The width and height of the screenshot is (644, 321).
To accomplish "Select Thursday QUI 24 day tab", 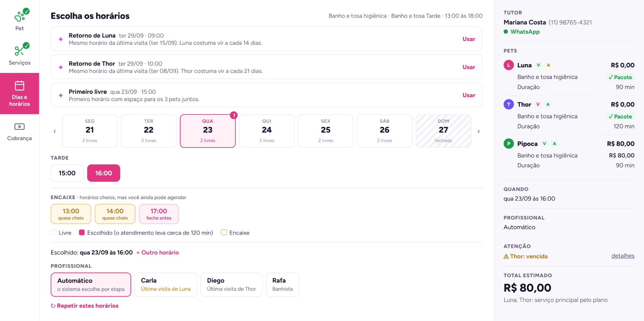I will pos(266,131).
